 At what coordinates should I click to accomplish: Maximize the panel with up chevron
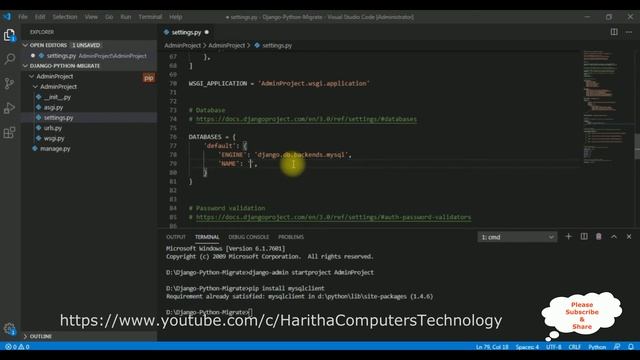pos(614,237)
